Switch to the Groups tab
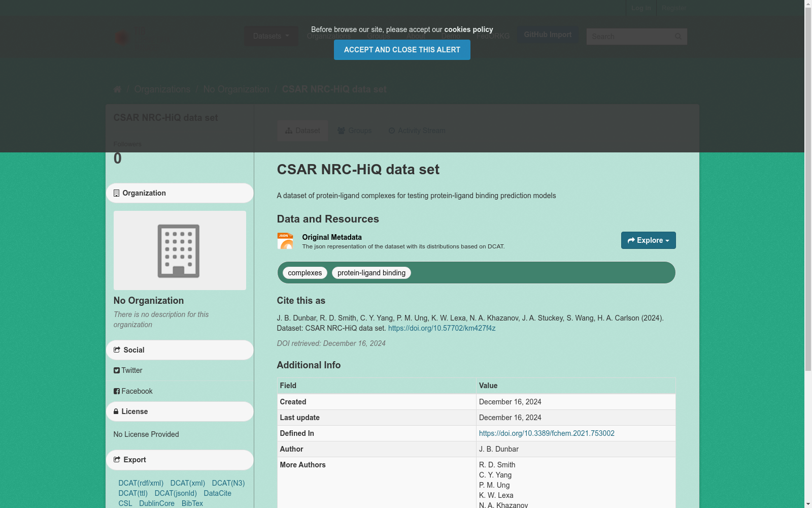The image size is (812, 508). click(x=354, y=131)
